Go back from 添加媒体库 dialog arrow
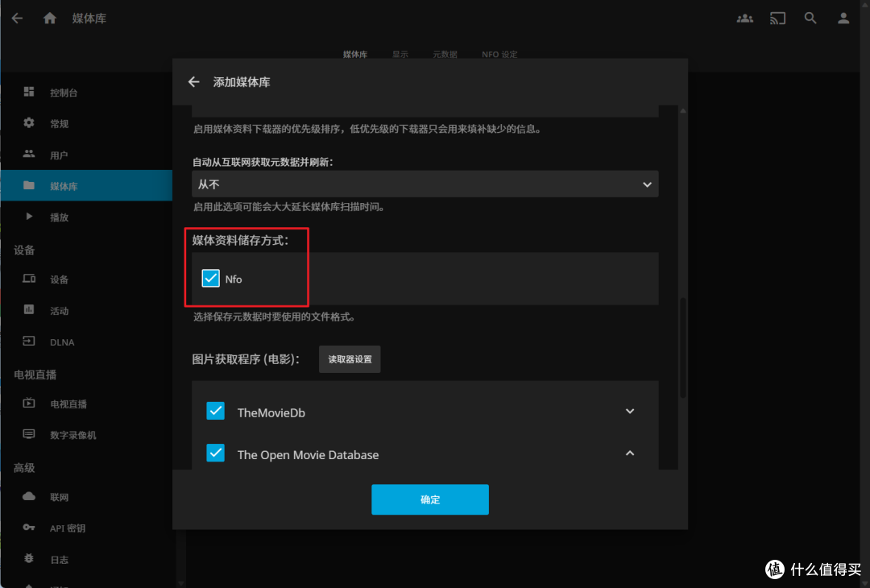 tap(193, 82)
